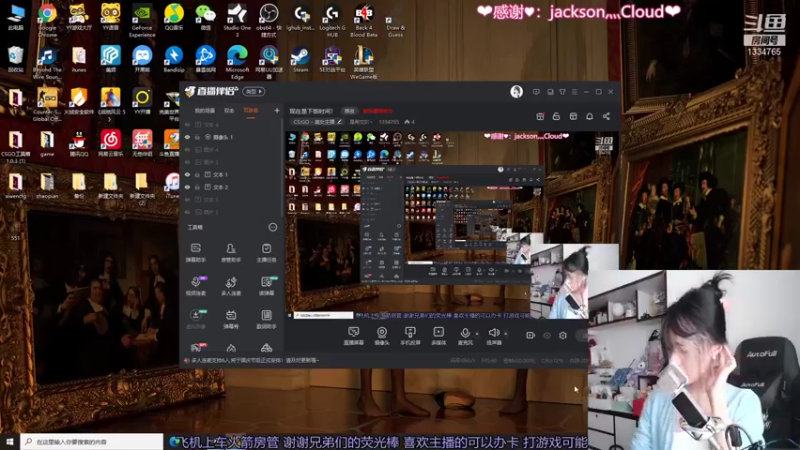Click the 修改 button beside the stream title
The height and width of the screenshot is (450, 800).
pyautogui.click(x=349, y=111)
